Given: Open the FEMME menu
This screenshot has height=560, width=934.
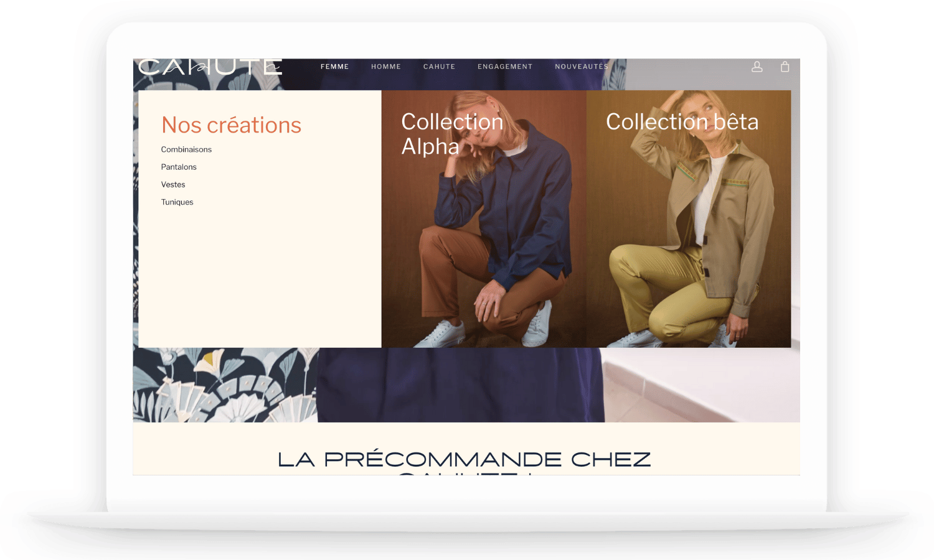Looking at the screenshot, I should tap(334, 67).
